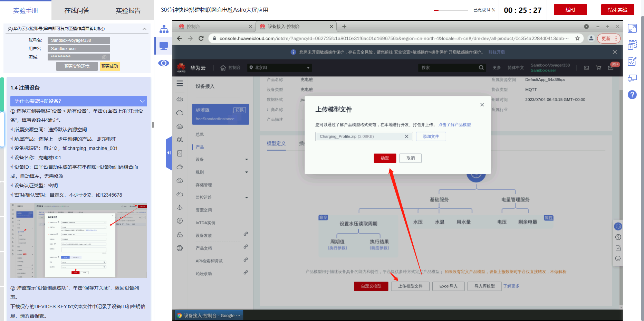The height and width of the screenshot is (321, 644).
Task: Open the report-with-pencil icon in right rail
Action: tap(632, 62)
